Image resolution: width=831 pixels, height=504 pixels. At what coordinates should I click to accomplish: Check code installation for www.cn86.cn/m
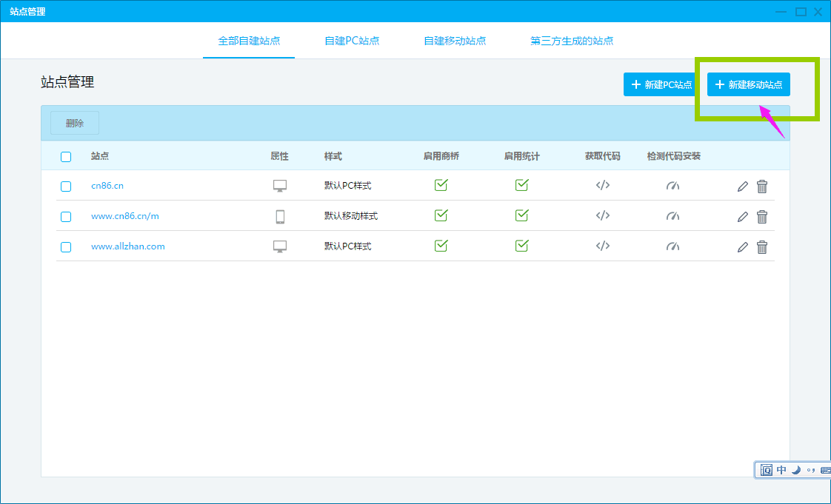673,216
